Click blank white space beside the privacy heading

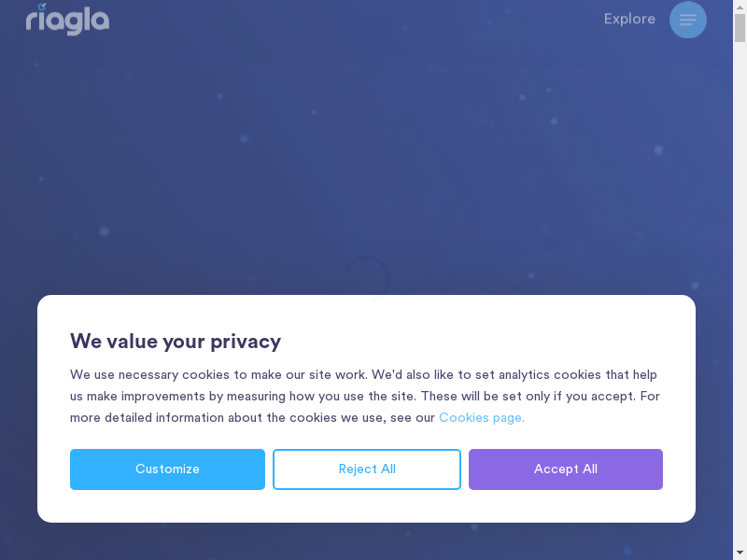pos(486,341)
